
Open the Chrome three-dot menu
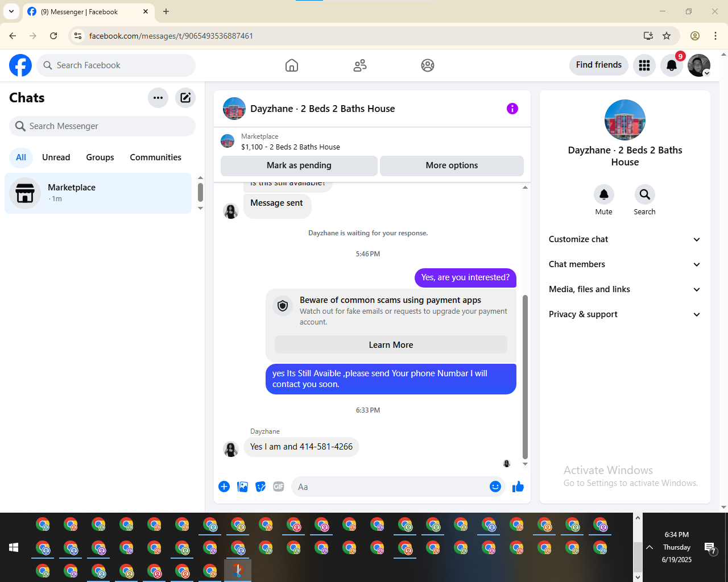(715, 36)
